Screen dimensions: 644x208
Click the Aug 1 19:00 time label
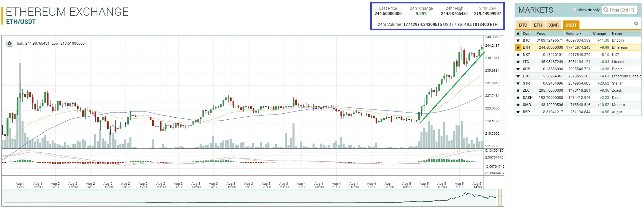[20, 185]
